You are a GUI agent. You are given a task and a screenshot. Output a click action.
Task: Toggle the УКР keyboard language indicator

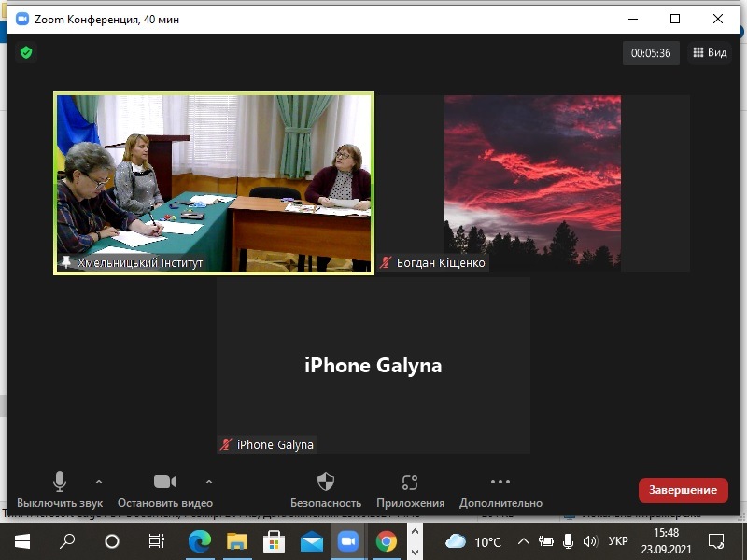pos(618,541)
